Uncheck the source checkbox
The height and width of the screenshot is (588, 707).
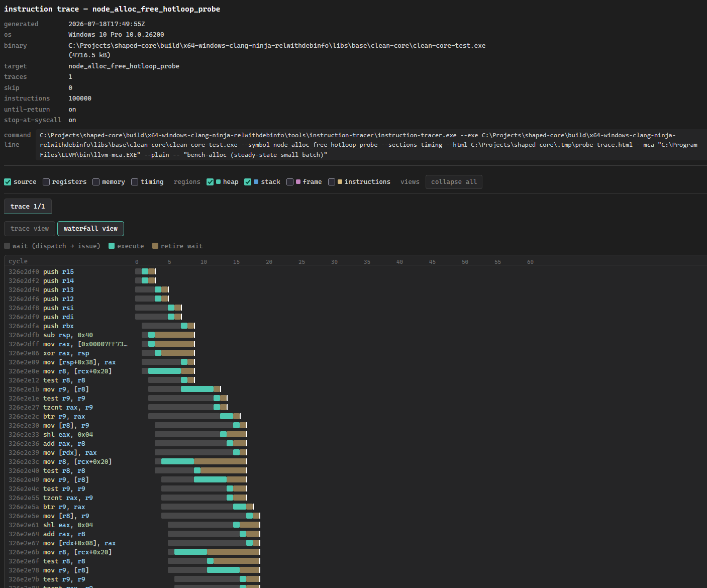coord(8,182)
